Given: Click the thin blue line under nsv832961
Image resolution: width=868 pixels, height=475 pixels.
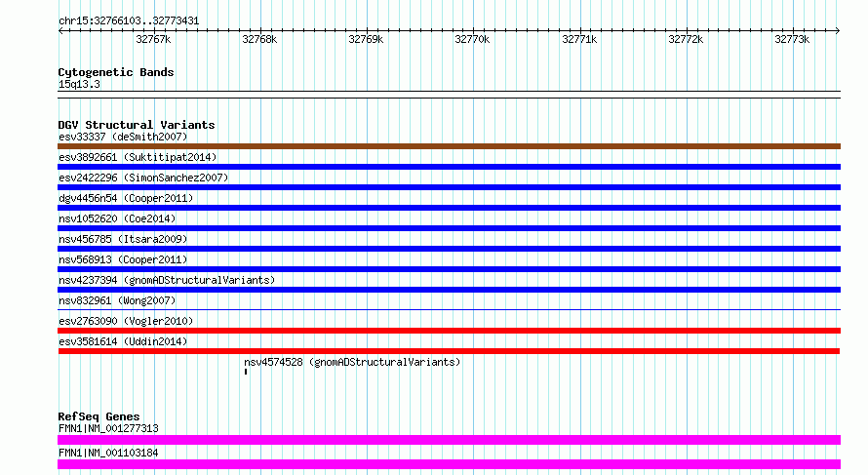Looking at the screenshot, I should click(x=449, y=309).
